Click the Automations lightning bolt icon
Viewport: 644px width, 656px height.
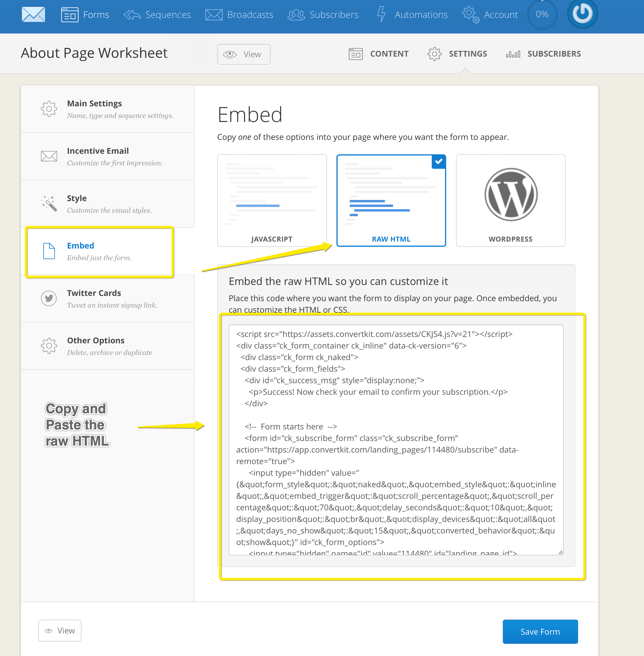381,14
